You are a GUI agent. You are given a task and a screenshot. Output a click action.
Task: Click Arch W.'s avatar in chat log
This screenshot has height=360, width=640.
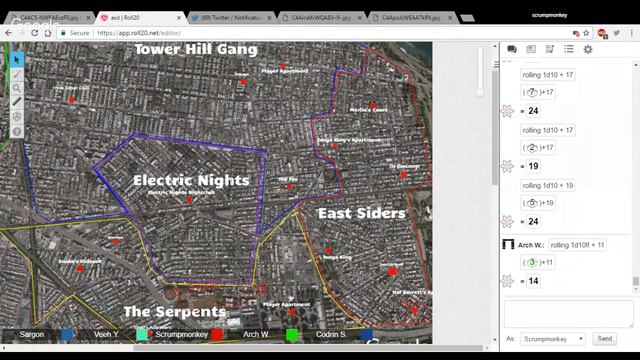tap(508, 244)
